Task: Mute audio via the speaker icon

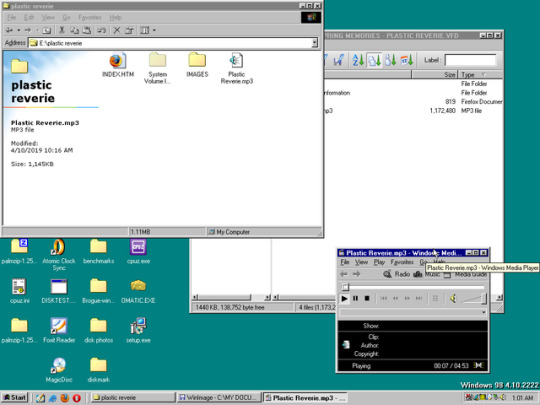Action: click(453, 299)
